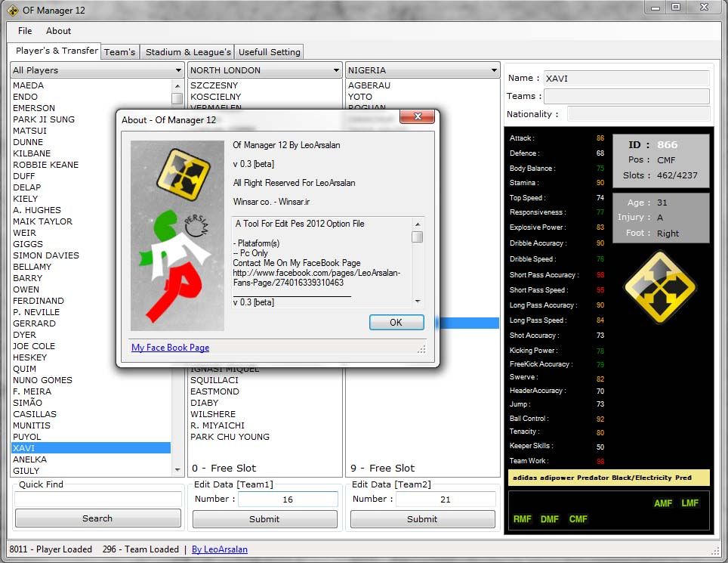Click the Quick Find text field
This screenshot has width=728, height=563.
tap(97, 499)
